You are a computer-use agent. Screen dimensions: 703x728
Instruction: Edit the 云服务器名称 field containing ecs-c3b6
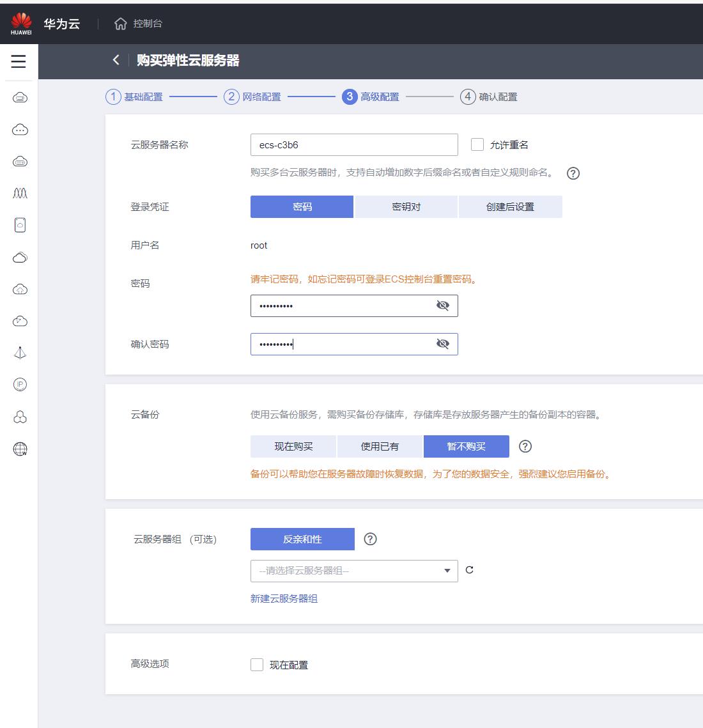[354, 145]
